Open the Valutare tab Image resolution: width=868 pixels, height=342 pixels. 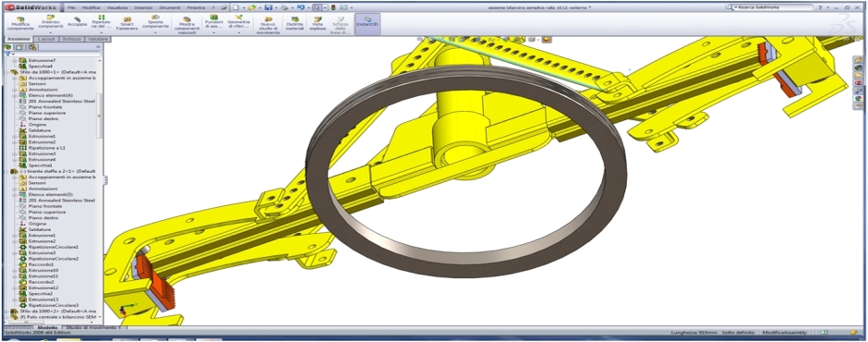point(99,40)
